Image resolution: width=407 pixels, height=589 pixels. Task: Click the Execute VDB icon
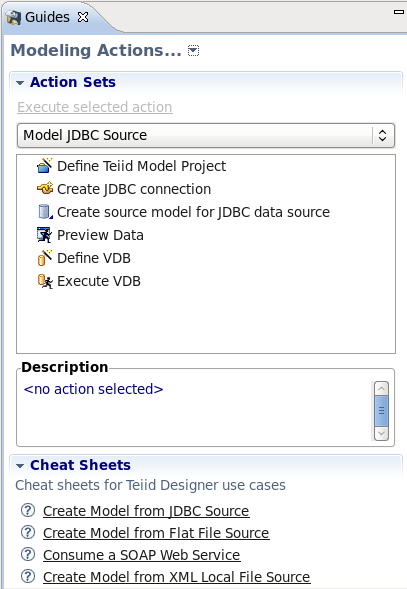point(45,281)
